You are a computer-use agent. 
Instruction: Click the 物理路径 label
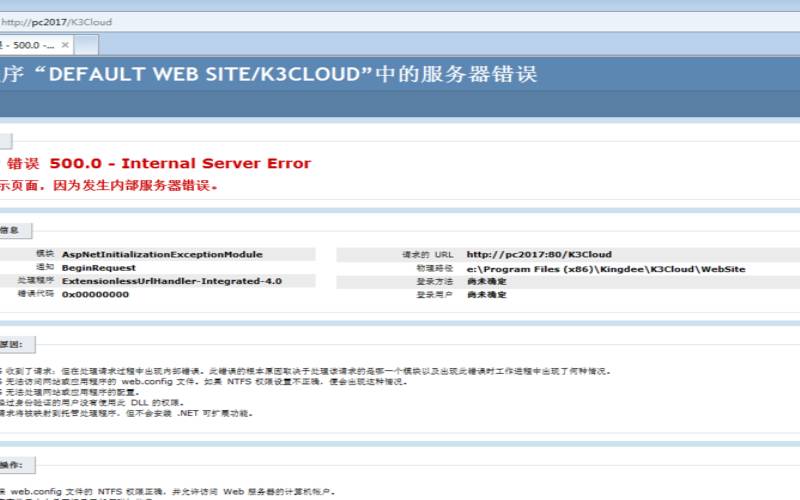click(435, 268)
